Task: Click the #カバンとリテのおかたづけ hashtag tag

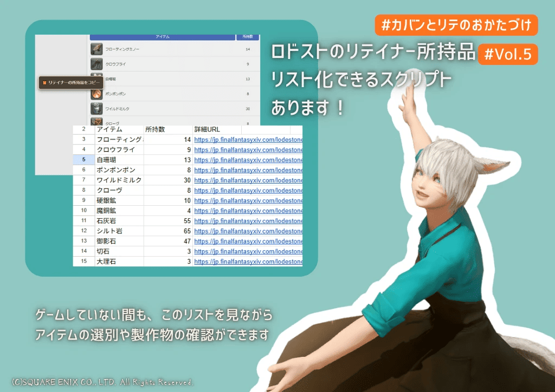Action: [456, 25]
